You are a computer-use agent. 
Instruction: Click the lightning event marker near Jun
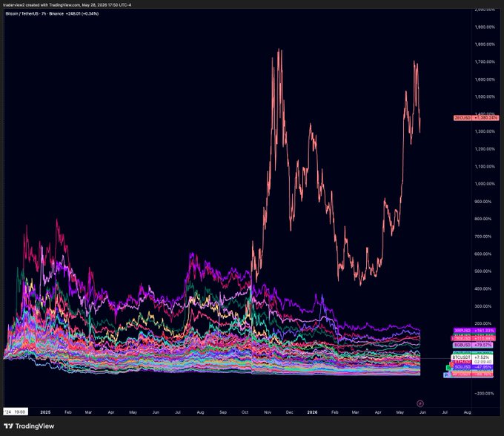[x=420, y=403]
